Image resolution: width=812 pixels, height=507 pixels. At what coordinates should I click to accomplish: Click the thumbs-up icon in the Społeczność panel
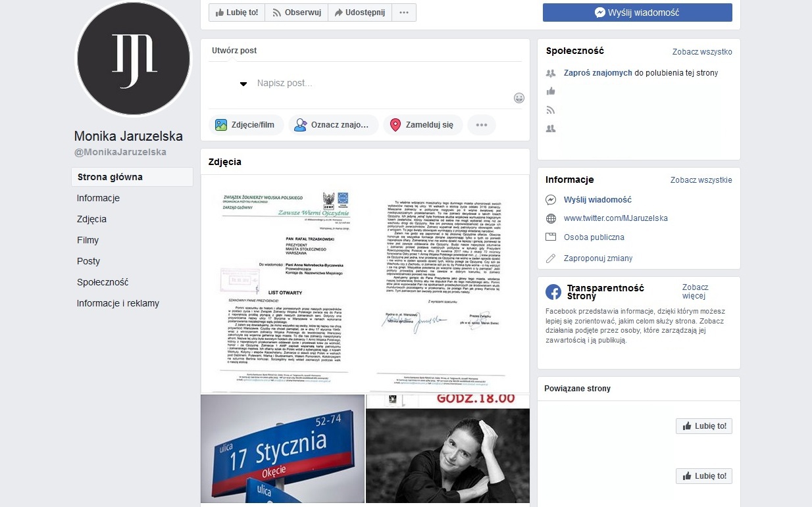coord(551,91)
